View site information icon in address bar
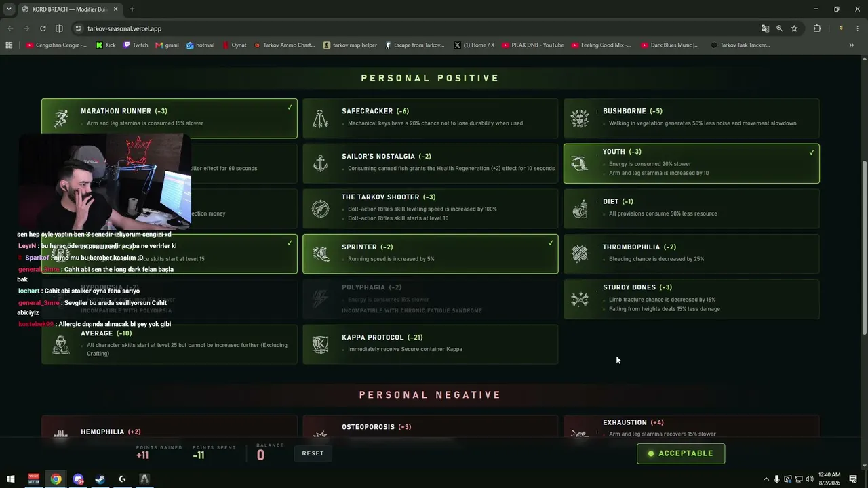This screenshot has width=868, height=488. (x=79, y=28)
